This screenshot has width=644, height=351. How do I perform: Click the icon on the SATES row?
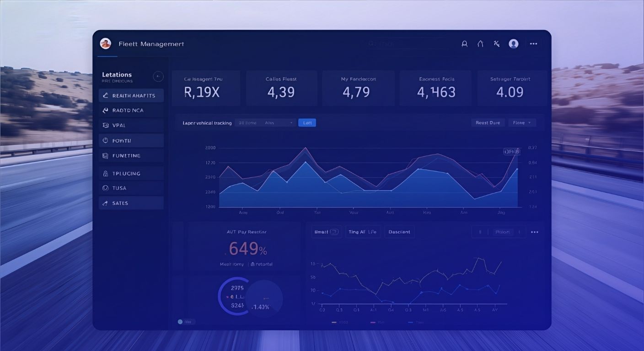[106, 203]
